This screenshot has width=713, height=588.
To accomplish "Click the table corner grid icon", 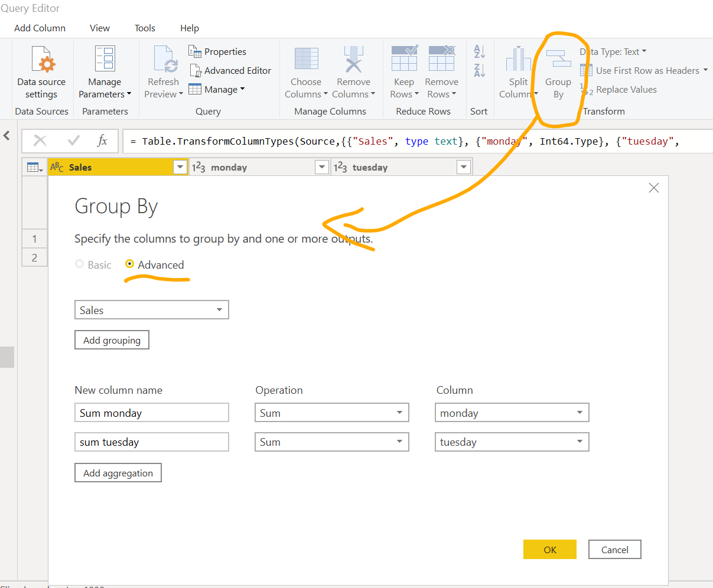I will (35, 168).
